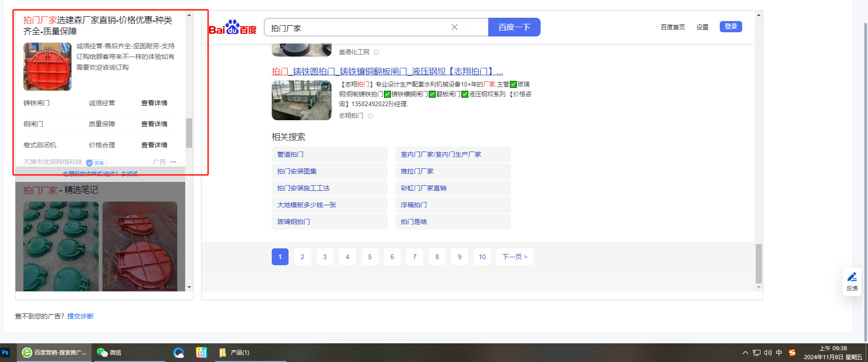
Task: Click the 保障 shield badge in the ad
Action: click(96, 163)
